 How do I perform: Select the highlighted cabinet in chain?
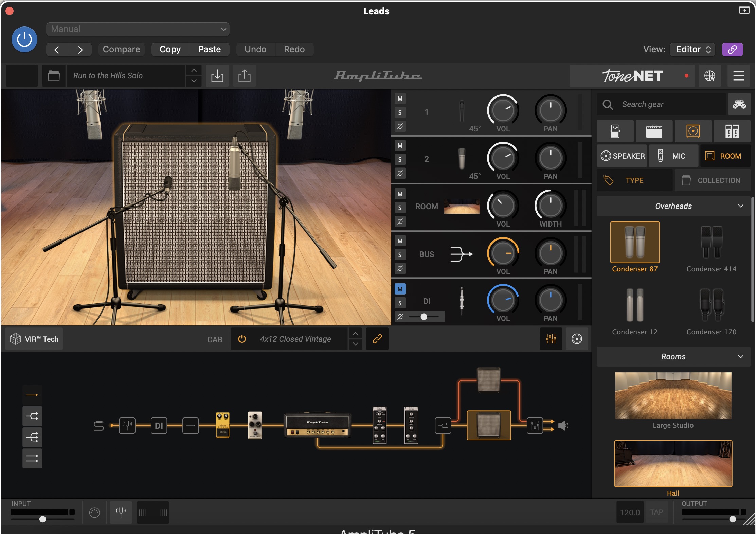tap(489, 425)
